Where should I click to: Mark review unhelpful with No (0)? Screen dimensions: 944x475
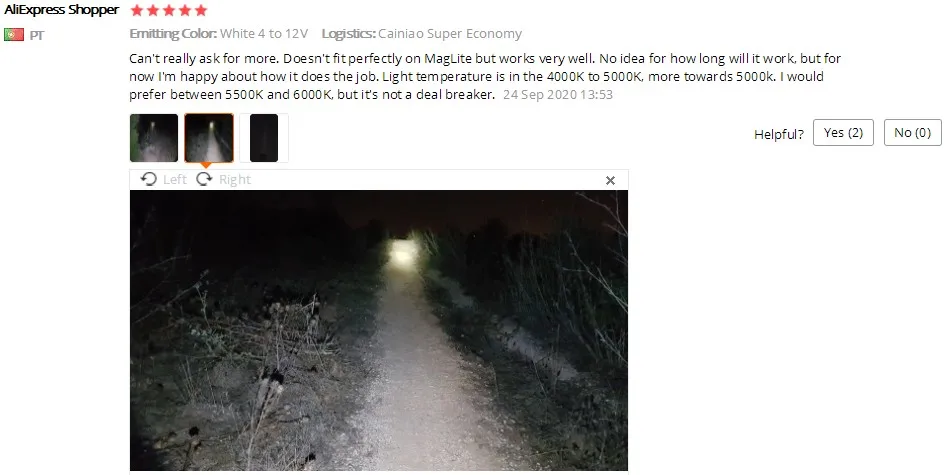(x=912, y=132)
